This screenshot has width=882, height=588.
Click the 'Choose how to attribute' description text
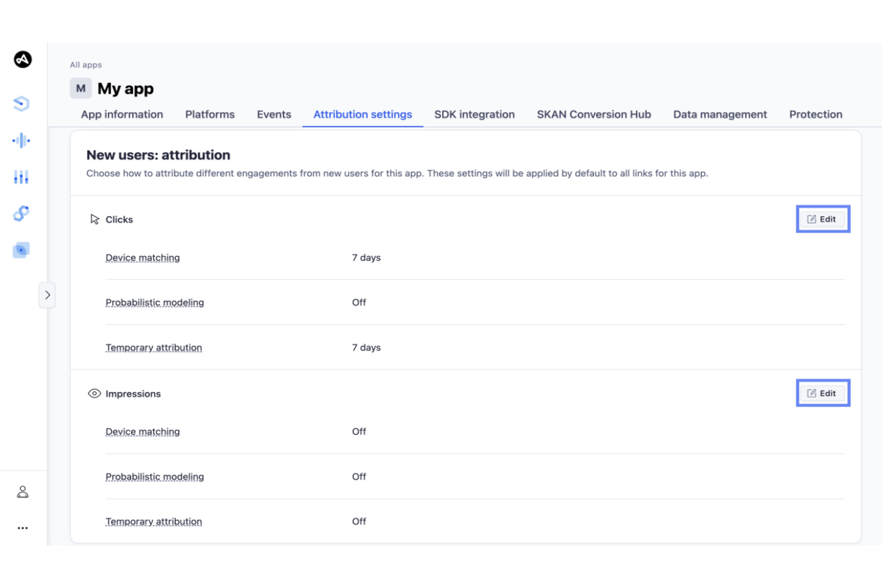point(397,173)
